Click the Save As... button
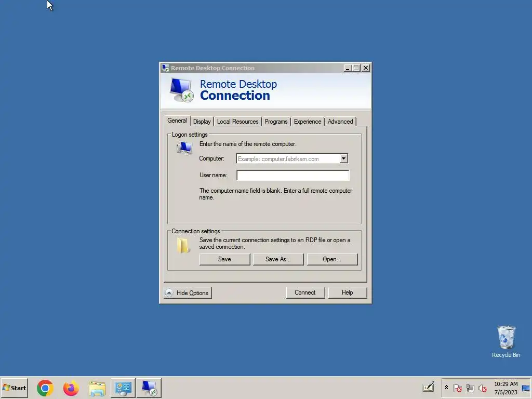 tap(278, 259)
